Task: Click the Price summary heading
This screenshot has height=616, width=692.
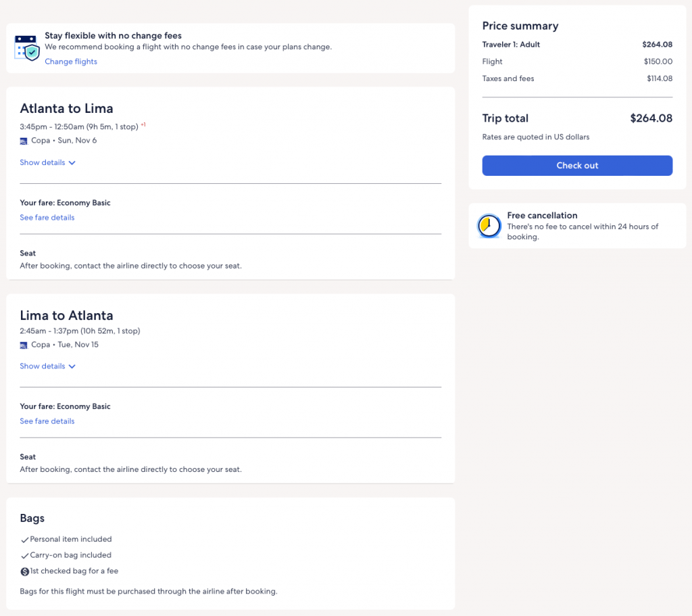Action: click(x=520, y=26)
